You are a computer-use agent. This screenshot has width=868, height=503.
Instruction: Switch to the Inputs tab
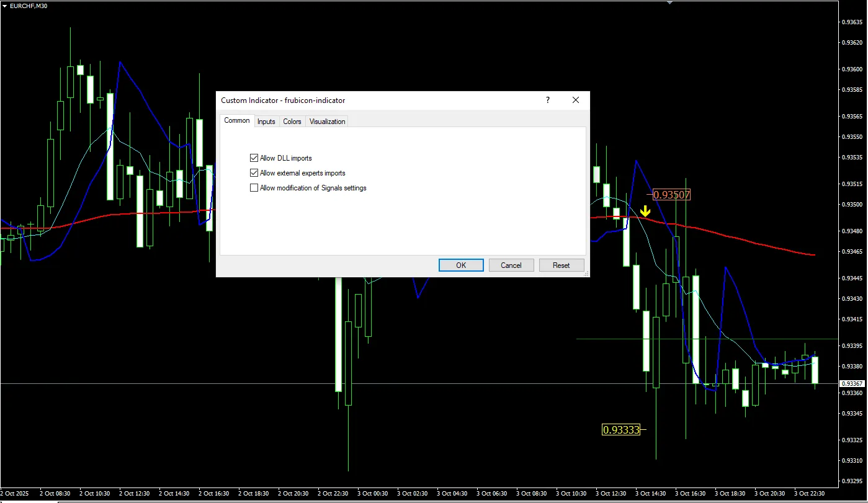pyautogui.click(x=266, y=122)
